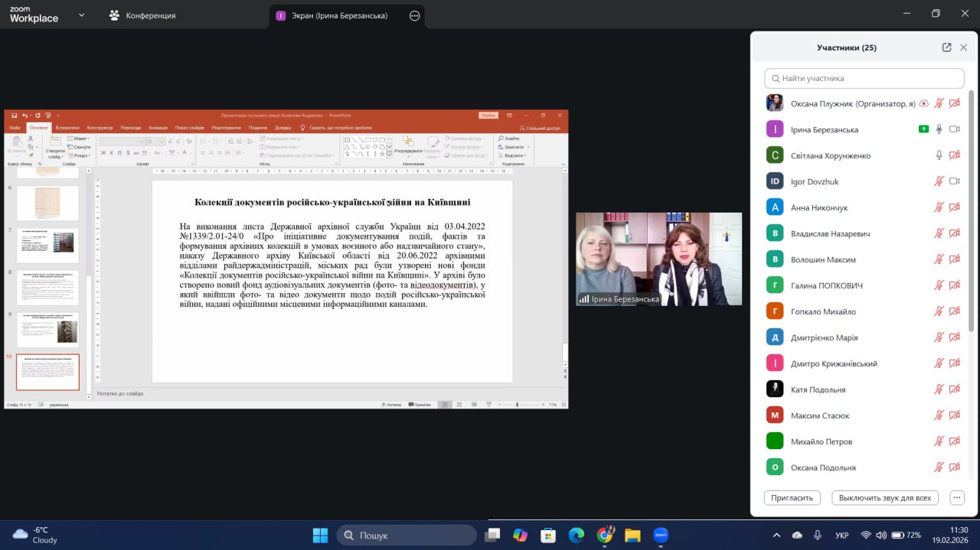
Task: Unmute Оксана Плужник's muted microphone
Action: [939, 103]
